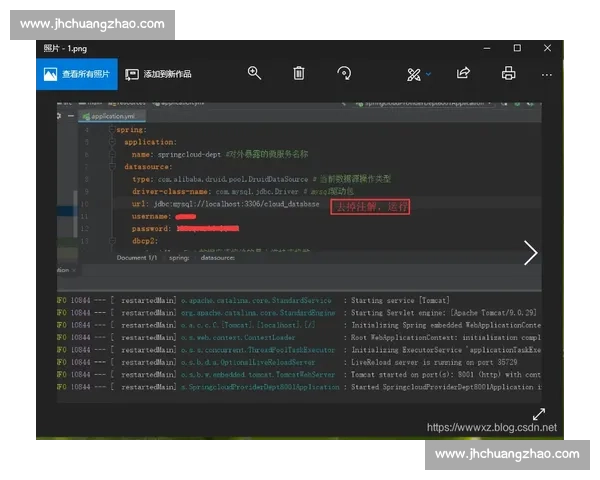Click the See all photos button
Viewport: 600px width, 480px height.
point(77,74)
